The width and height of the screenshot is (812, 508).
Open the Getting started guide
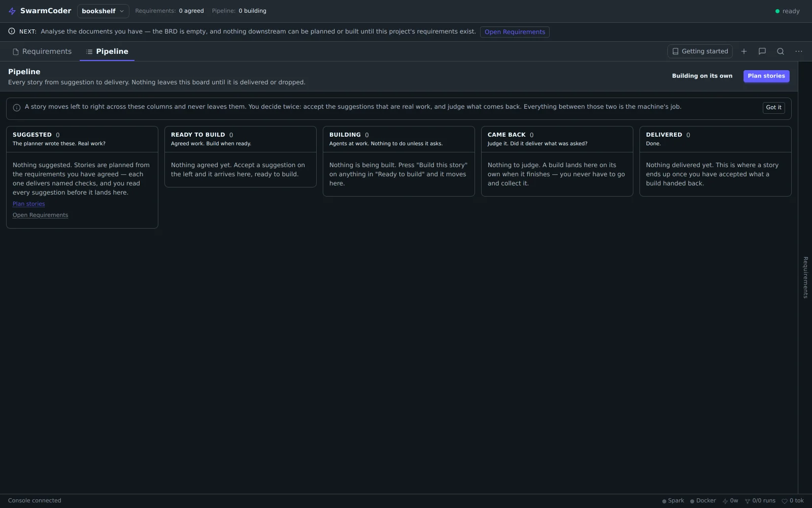pos(700,51)
